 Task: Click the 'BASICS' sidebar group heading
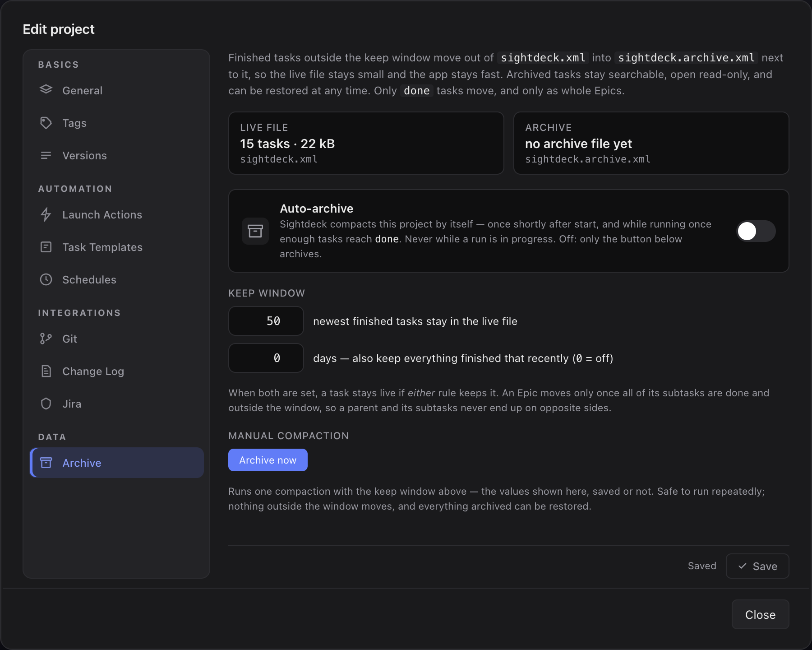pos(59,65)
